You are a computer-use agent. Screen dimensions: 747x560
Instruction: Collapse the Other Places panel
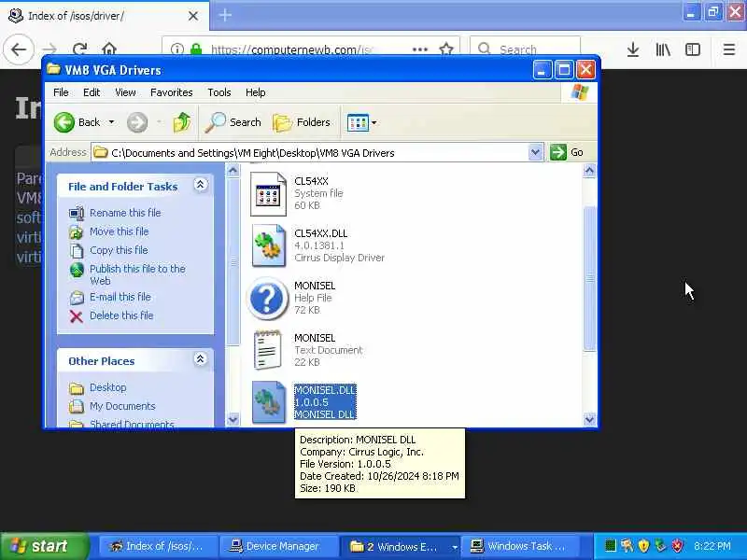click(x=201, y=358)
